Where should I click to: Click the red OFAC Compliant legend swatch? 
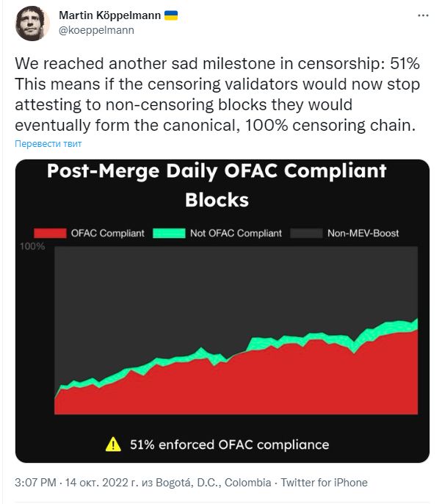[50, 234]
